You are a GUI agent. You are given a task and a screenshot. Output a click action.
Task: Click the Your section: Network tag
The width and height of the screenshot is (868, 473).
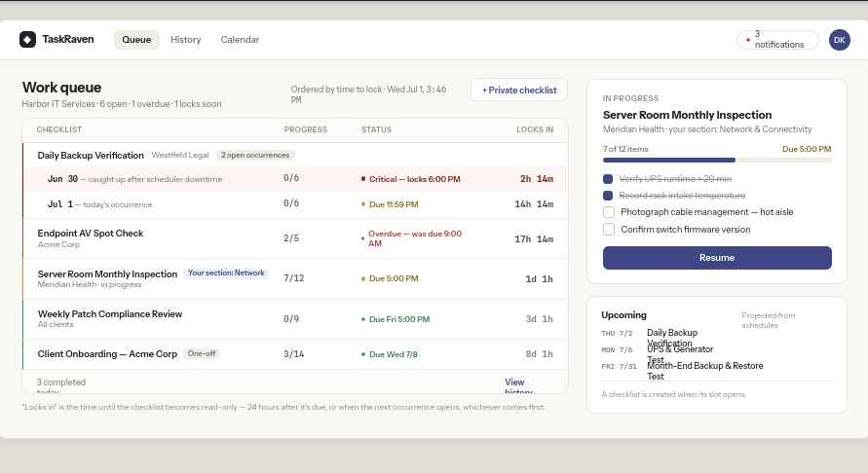[x=226, y=273]
